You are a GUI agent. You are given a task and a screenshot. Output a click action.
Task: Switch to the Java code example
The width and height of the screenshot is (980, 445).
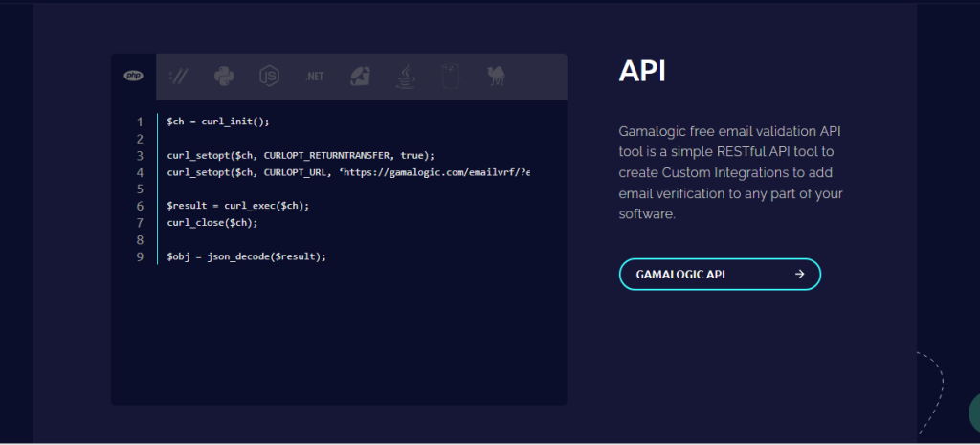[406, 77]
